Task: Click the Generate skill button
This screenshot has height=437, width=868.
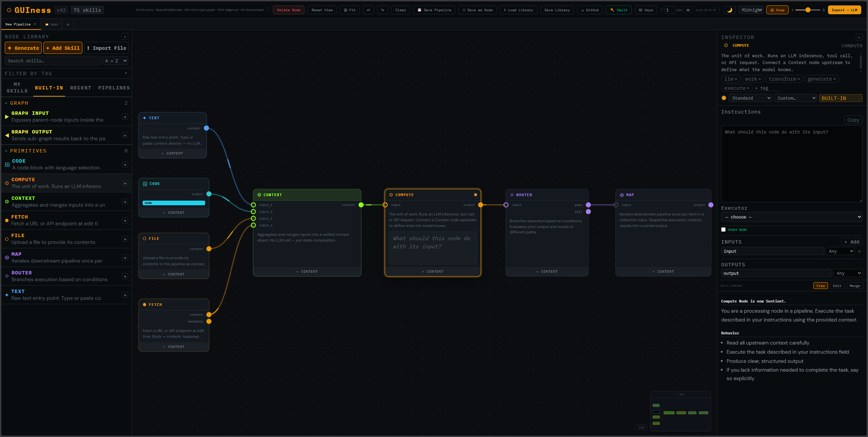Action: pyautogui.click(x=23, y=48)
